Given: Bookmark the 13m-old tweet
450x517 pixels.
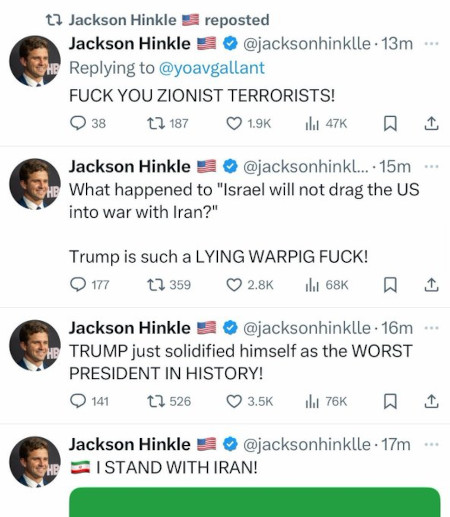Looking at the screenshot, I should coord(390,123).
